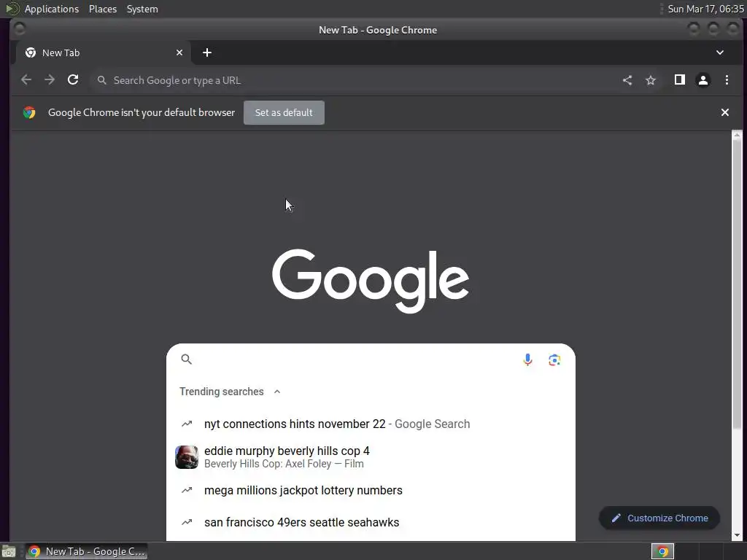Open the System menu
Viewport: 747px width, 560px height.
142,9
